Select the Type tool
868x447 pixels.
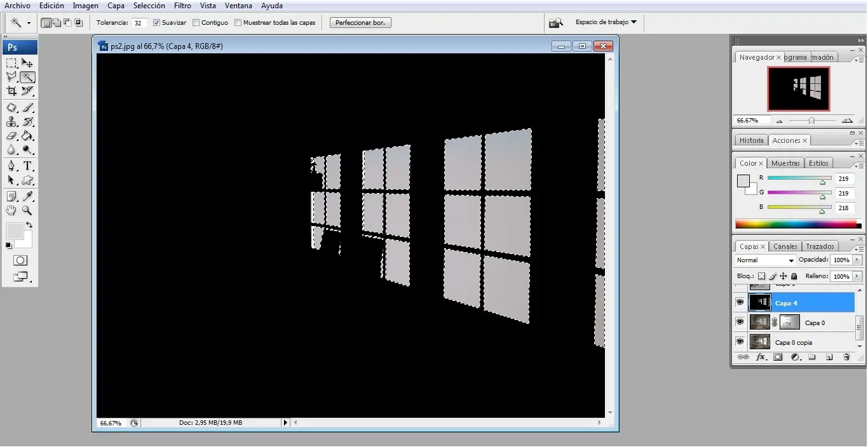coord(27,166)
